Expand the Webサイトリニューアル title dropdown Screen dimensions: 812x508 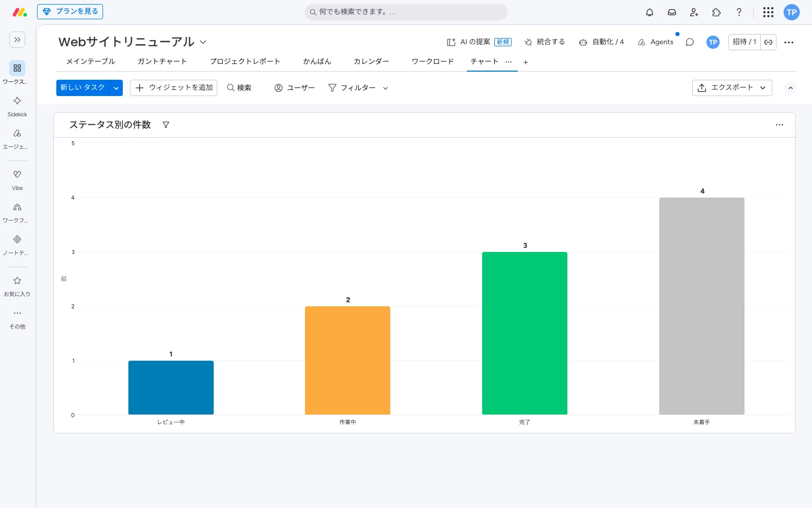(203, 42)
